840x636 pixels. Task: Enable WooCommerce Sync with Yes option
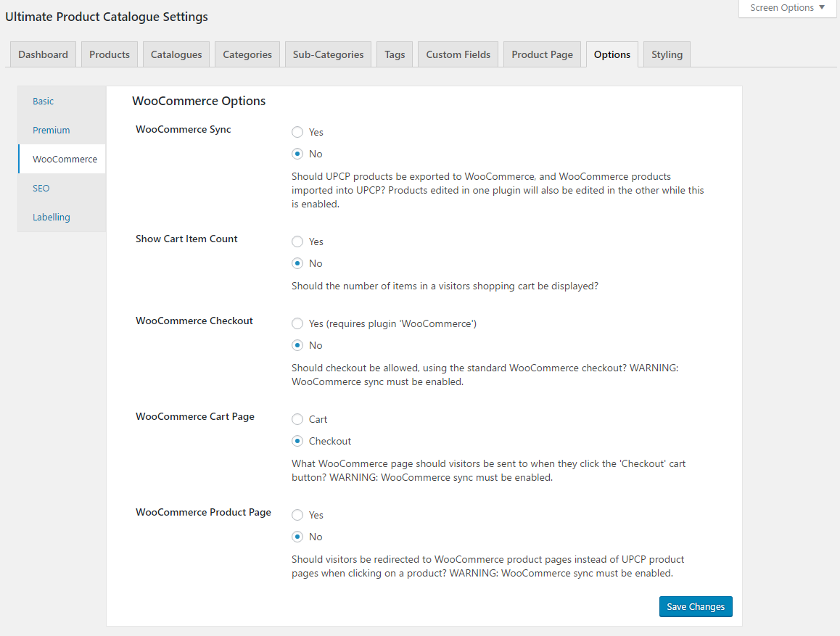point(297,132)
